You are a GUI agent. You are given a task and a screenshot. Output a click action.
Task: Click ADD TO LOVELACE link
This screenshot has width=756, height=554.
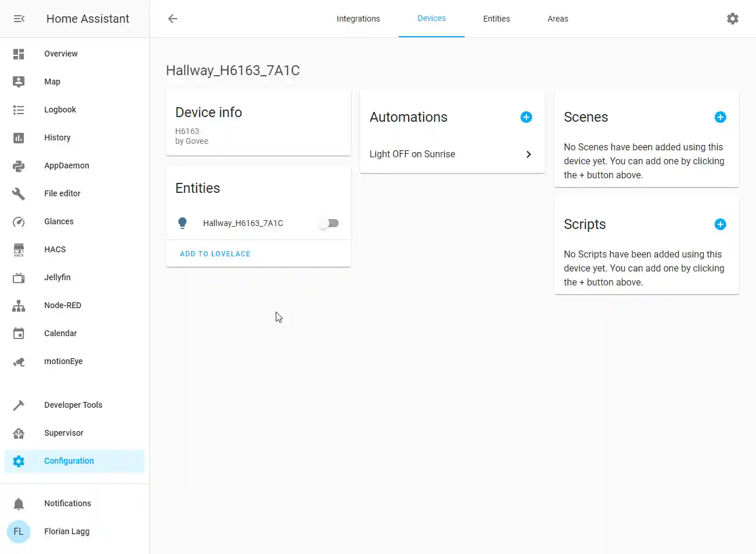pyautogui.click(x=215, y=253)
